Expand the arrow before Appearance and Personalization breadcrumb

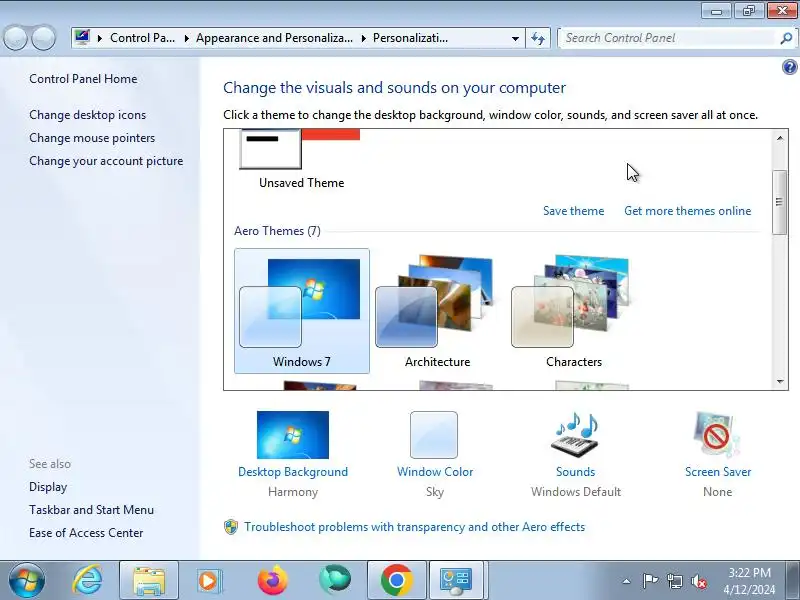tap(187, 38)
